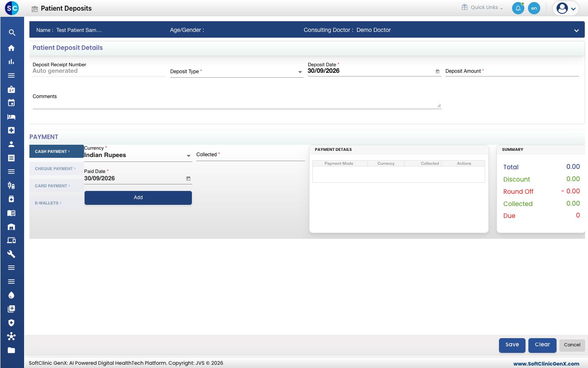Open the hub network nodes sidebar icon
Image resolution: width=588 pixels, height=368 pixels.
11,337
